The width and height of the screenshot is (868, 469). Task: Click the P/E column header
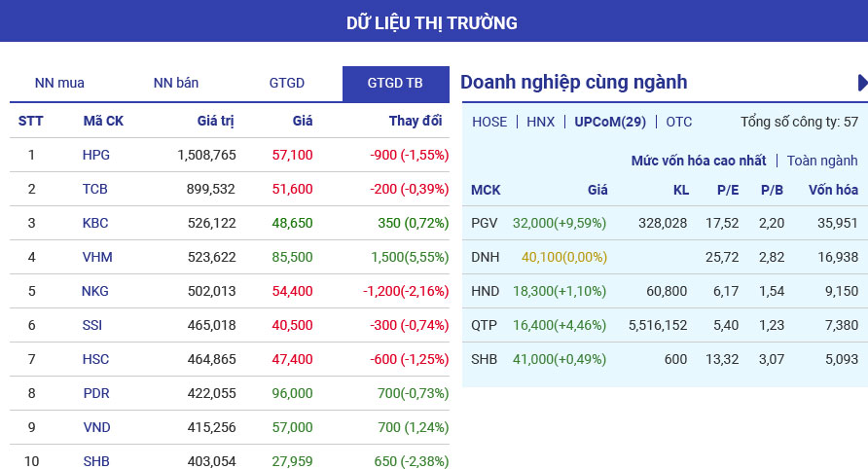click(x=728, y=190)
